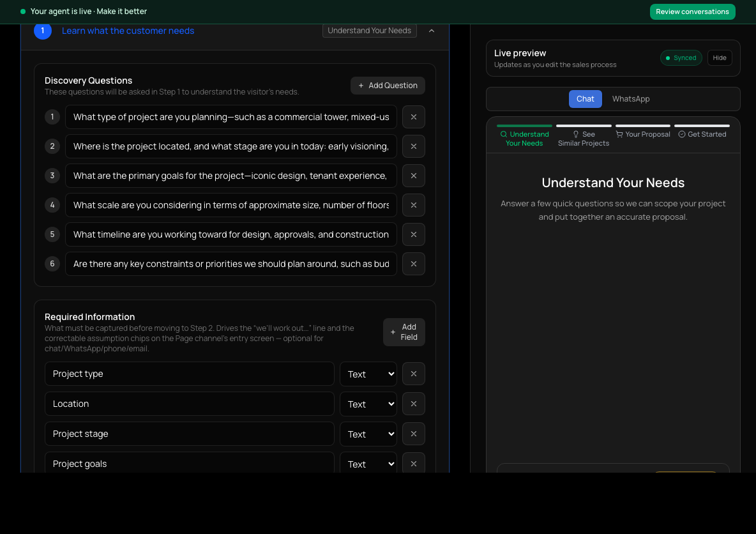Click the Live preview heading
This screenshot has height=534, width=756.
(x=520, y=53)
